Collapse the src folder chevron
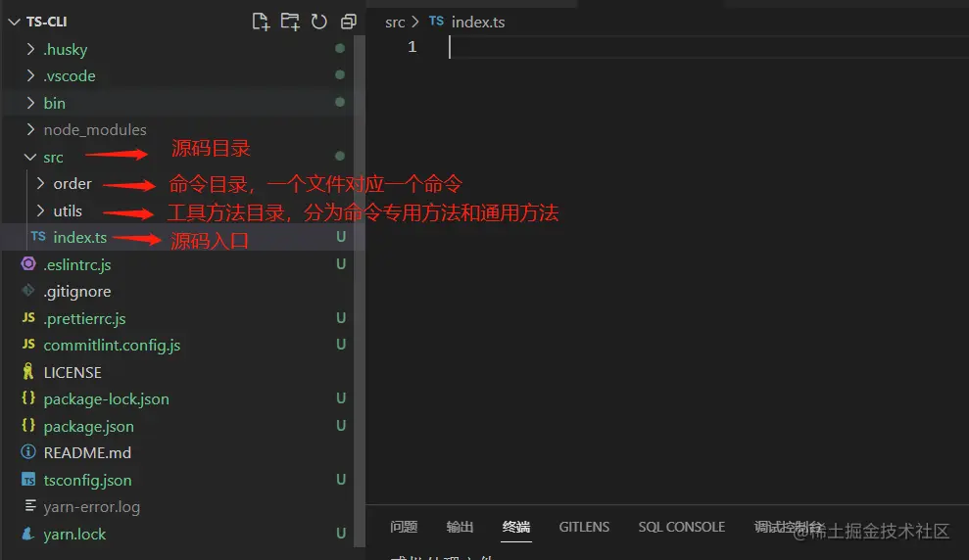The image size is (969, 560). (29, 157)
